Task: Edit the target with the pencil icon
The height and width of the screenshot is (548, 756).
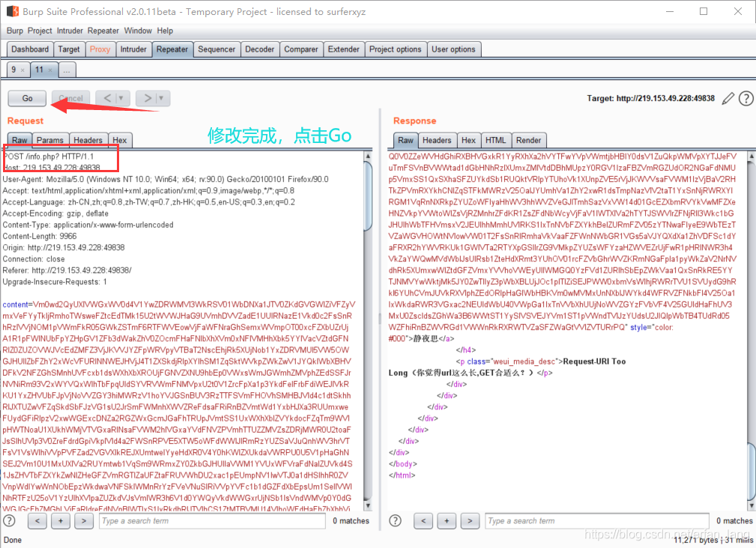Action: coord(728,98)
